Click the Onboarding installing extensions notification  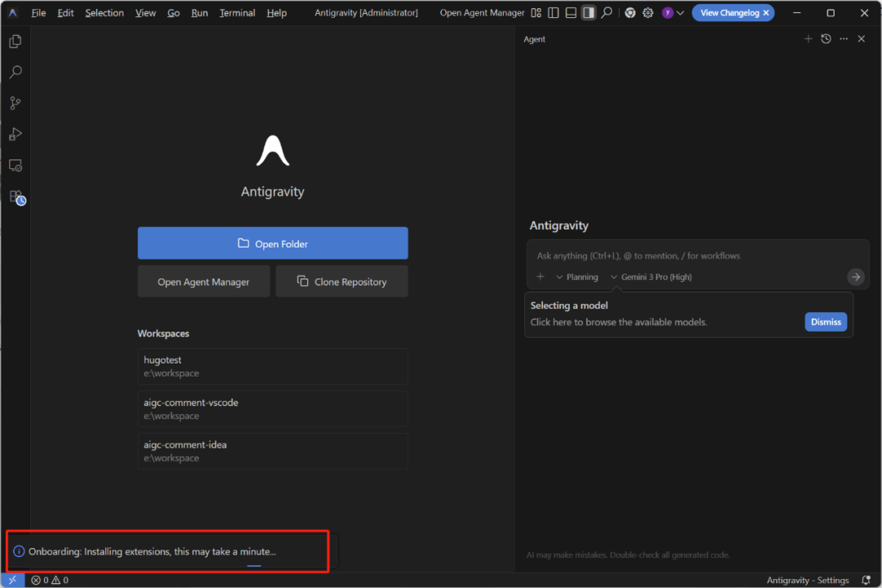coord(171,551)
